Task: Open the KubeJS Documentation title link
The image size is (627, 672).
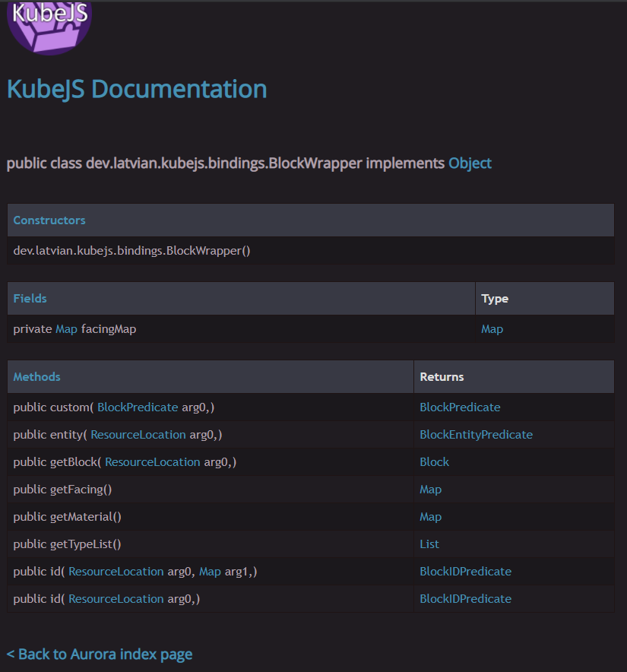Action: pyautogui.click(x=137, y=89)
